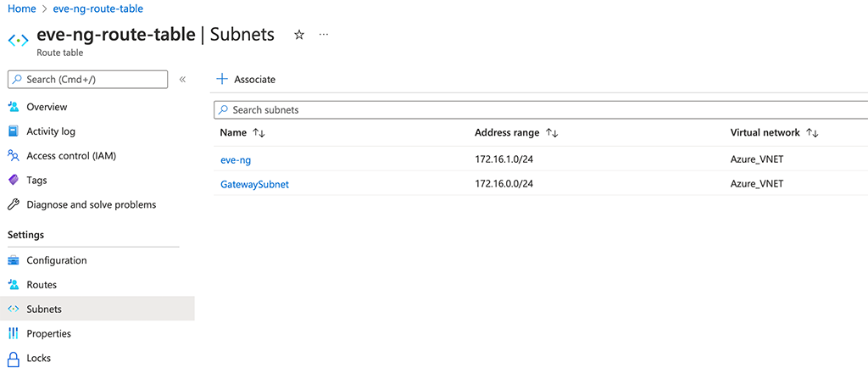Focus the Search subnets field
Image resolution: width=868 pixels, height=379 pixels.
(x=541, y=109)
